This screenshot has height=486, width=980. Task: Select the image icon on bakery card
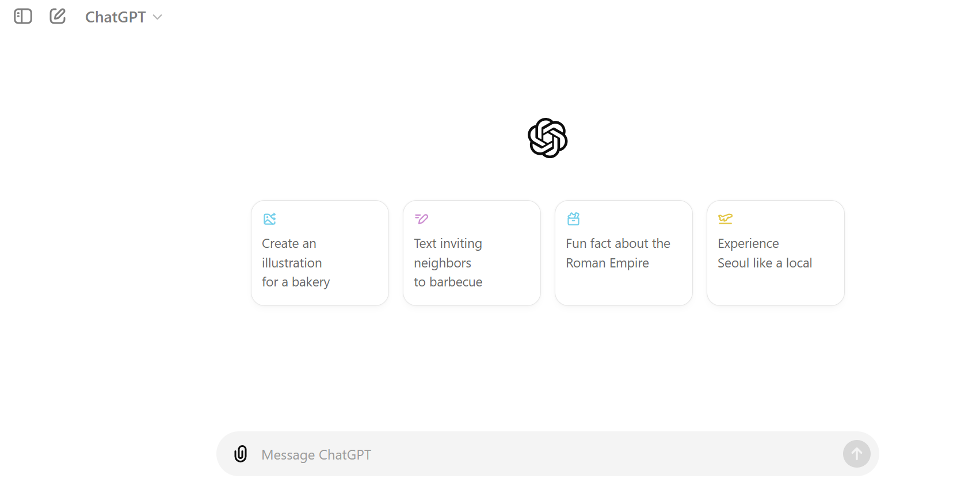coord(270,219)
